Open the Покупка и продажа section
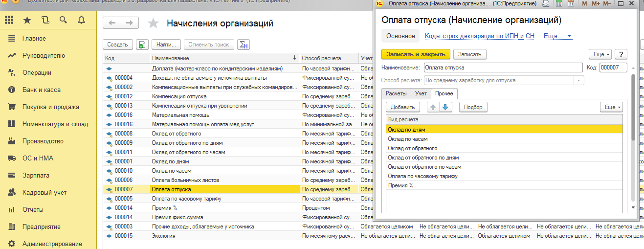The height and width of the screenshot is (249, 644). point(51,107)
